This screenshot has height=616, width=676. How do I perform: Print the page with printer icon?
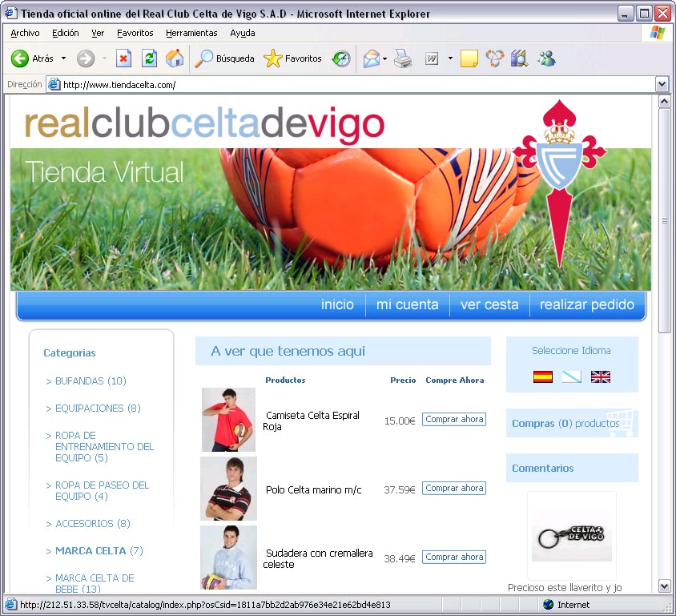pos(403,58)
